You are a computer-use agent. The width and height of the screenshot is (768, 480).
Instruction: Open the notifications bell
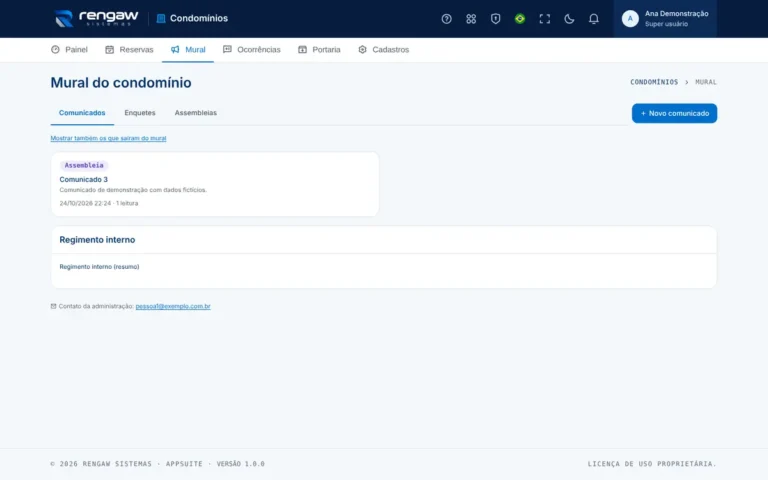tap(593, 19)
